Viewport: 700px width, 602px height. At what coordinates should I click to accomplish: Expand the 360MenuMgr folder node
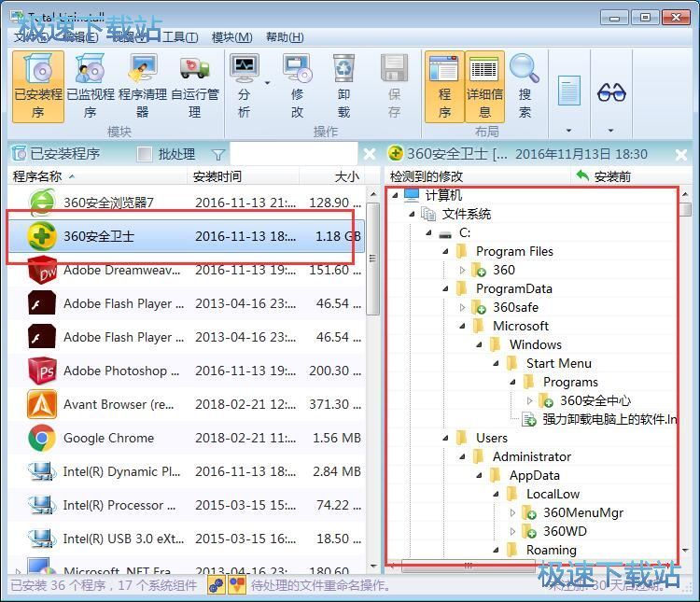[513, 512]
